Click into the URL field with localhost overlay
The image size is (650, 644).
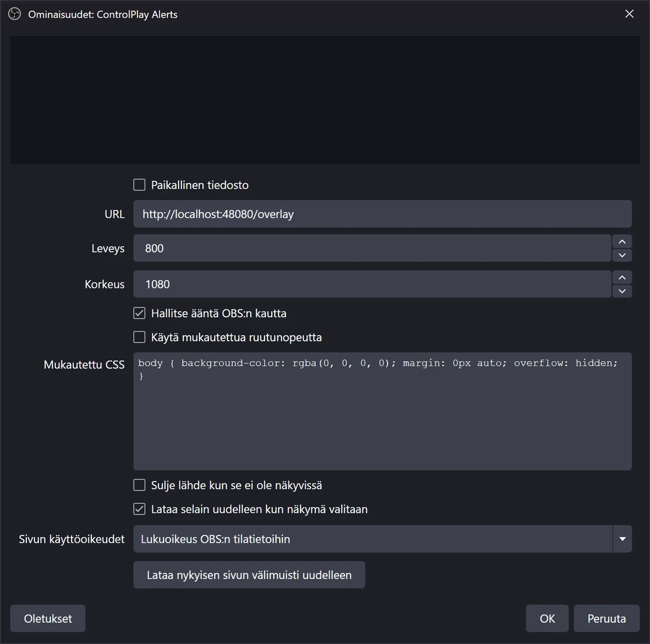pyautogui.click(x=382, y=214)
